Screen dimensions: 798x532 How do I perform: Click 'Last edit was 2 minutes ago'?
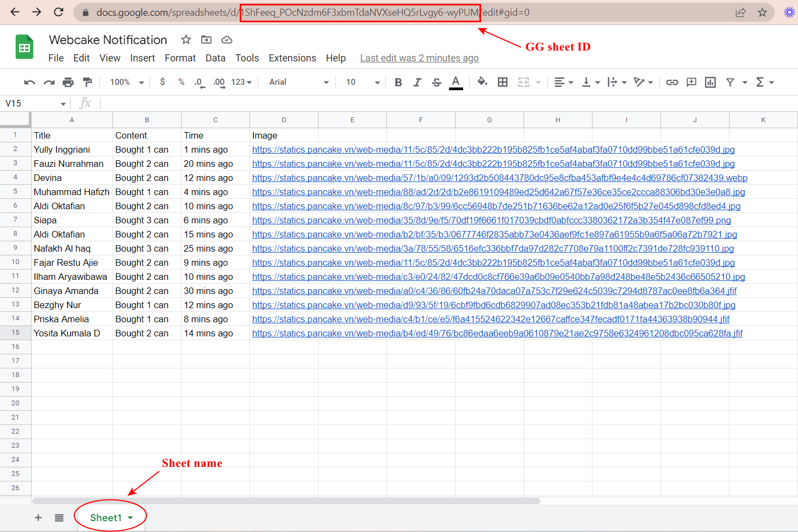(x=419, y=58)
